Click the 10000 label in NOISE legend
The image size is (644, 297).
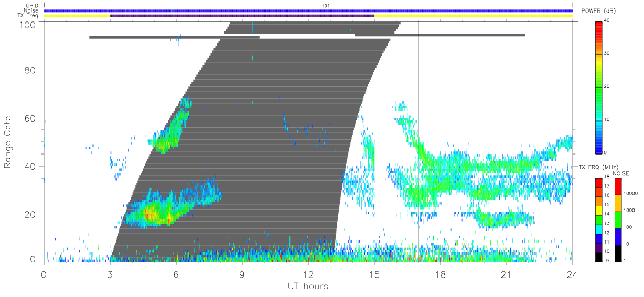tap(630, 193)
